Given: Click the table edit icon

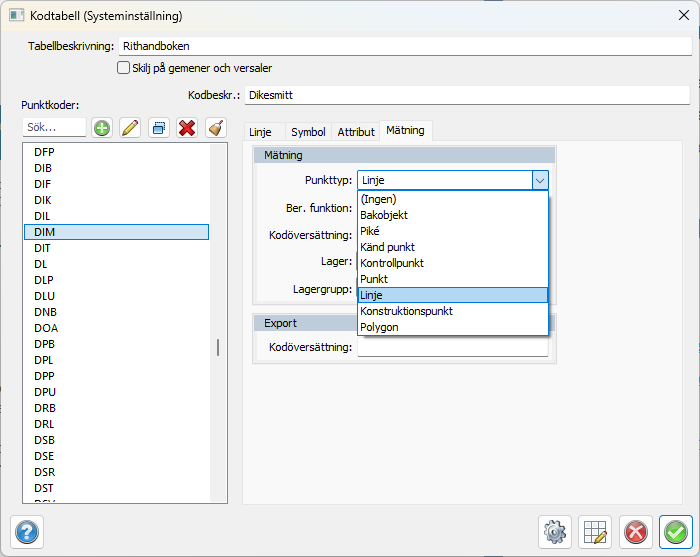Looking at the screenshot, I should click(596, 532).
